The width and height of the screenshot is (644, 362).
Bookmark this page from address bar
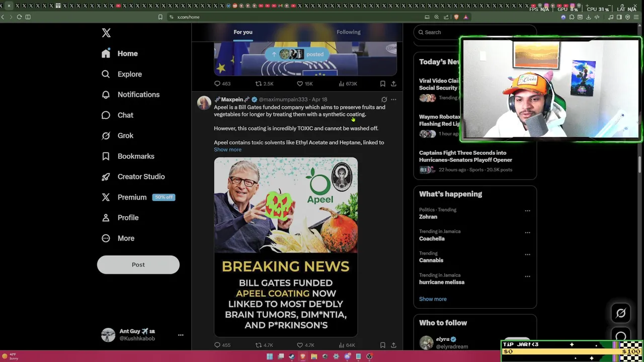[x=160, y=17]
